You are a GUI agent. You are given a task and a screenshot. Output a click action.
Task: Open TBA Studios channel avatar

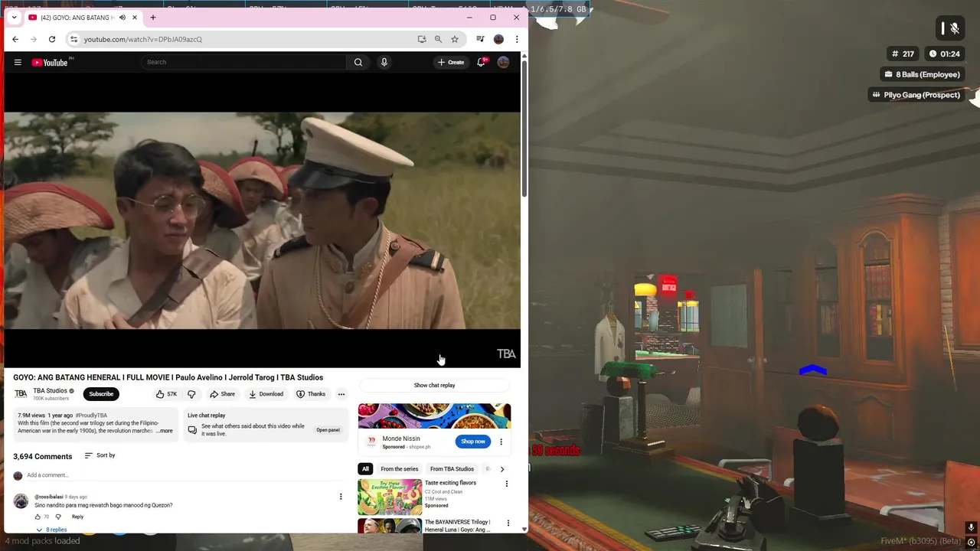click(21, 394)
